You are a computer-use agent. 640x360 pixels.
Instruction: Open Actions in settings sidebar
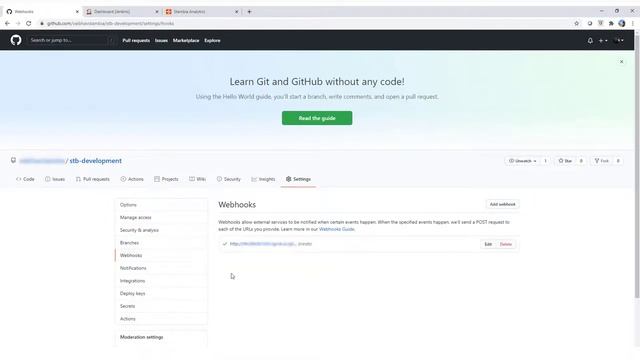161,319
